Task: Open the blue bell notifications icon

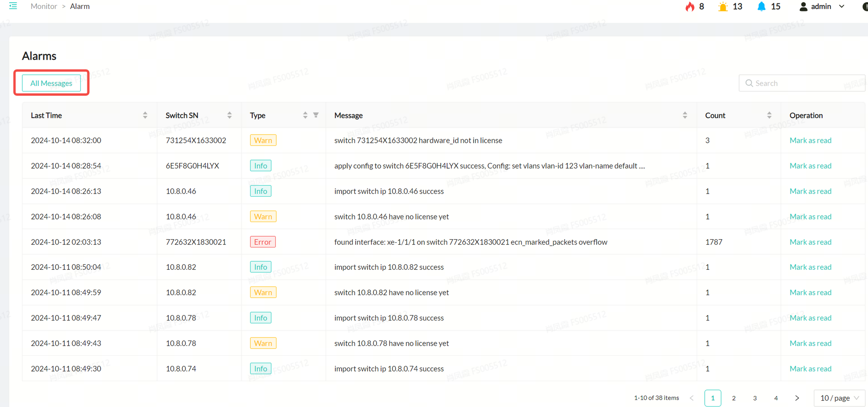Action: (761, 6)
